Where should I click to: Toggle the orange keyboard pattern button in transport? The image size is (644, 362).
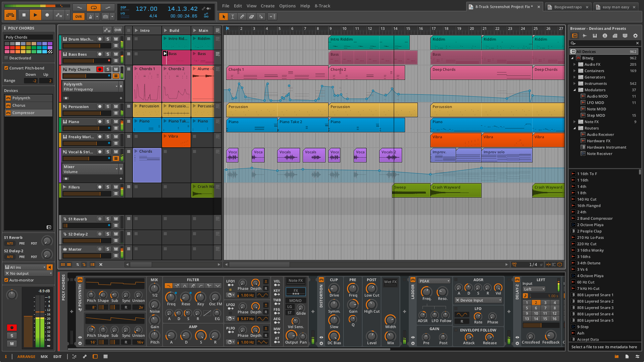(x=10, y=15)
